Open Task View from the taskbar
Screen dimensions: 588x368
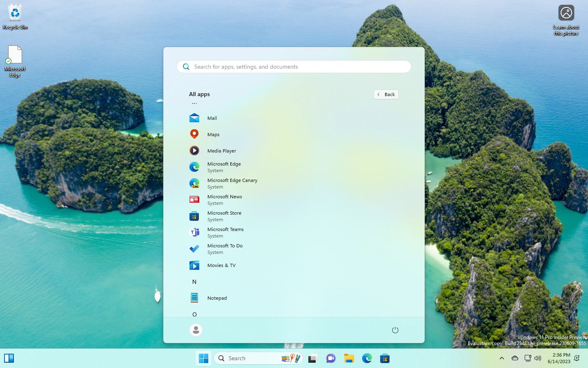[x=312, y=358]
